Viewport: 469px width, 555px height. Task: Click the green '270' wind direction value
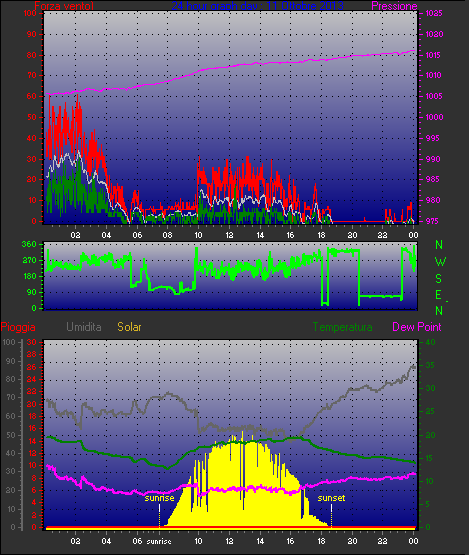coord(29,260)
